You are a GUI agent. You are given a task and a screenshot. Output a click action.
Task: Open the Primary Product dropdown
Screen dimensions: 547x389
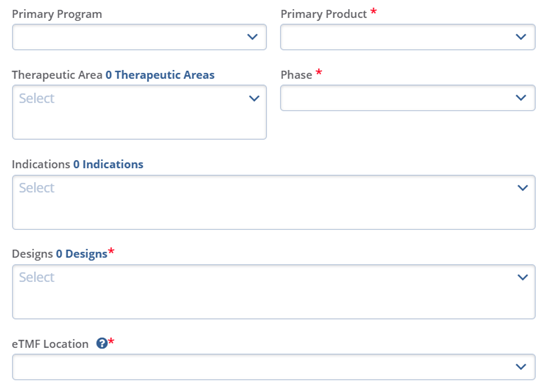click(408, 37)
